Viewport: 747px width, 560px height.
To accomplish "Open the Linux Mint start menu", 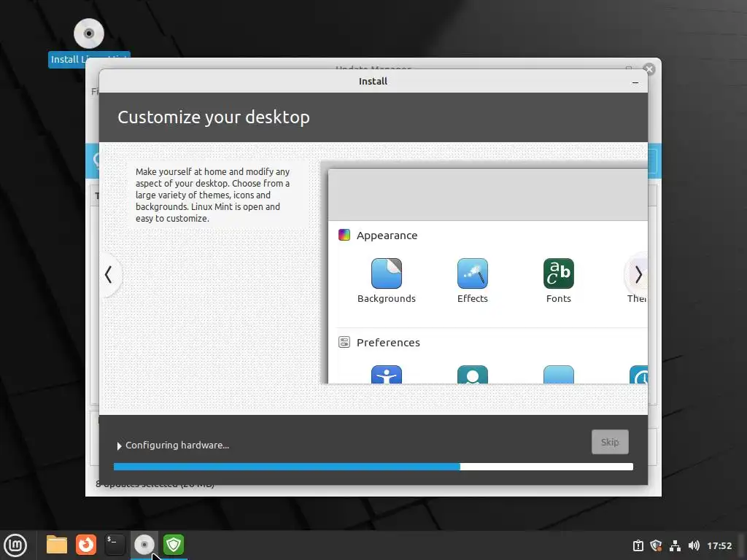I will pos(16,545).
